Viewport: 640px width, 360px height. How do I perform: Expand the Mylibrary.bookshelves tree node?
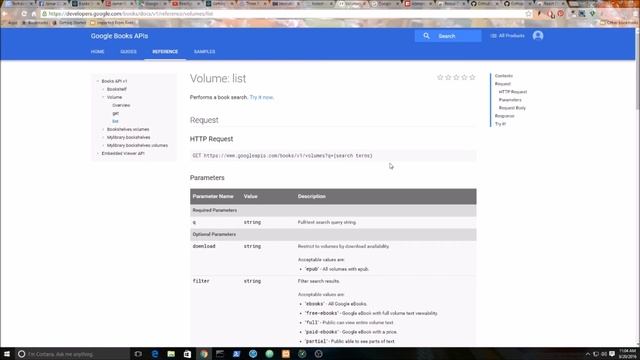point(103,138)
